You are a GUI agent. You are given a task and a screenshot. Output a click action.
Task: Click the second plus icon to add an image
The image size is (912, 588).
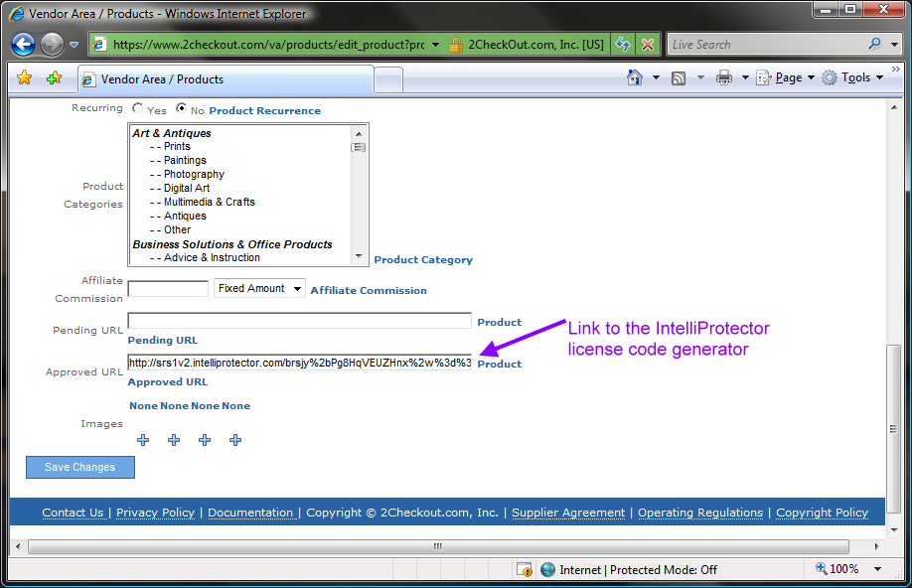pos(174,440)
